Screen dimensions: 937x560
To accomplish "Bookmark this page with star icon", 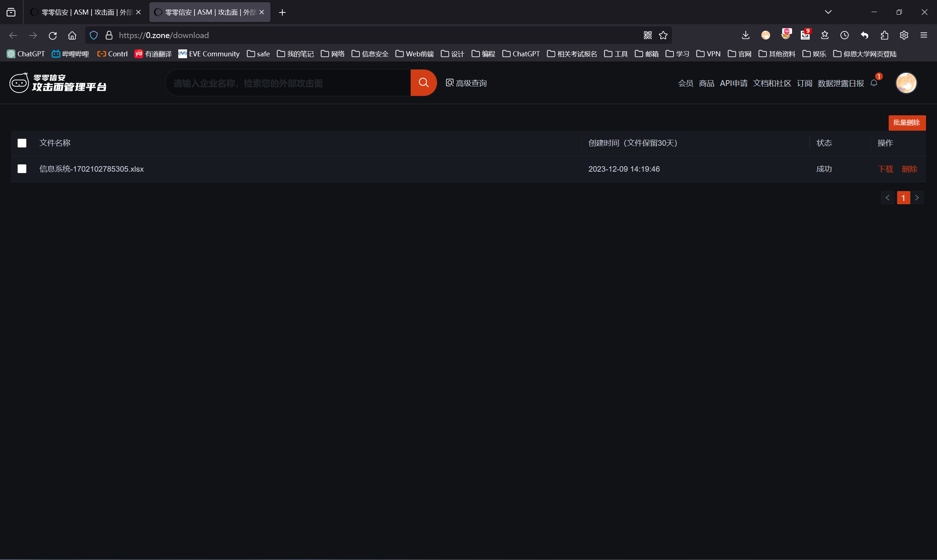I will coord(663,36).
